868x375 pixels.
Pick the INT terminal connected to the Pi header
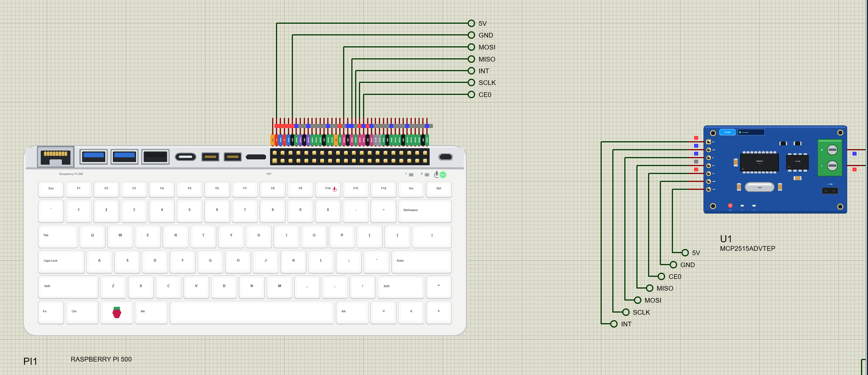[x=471, y=71]
